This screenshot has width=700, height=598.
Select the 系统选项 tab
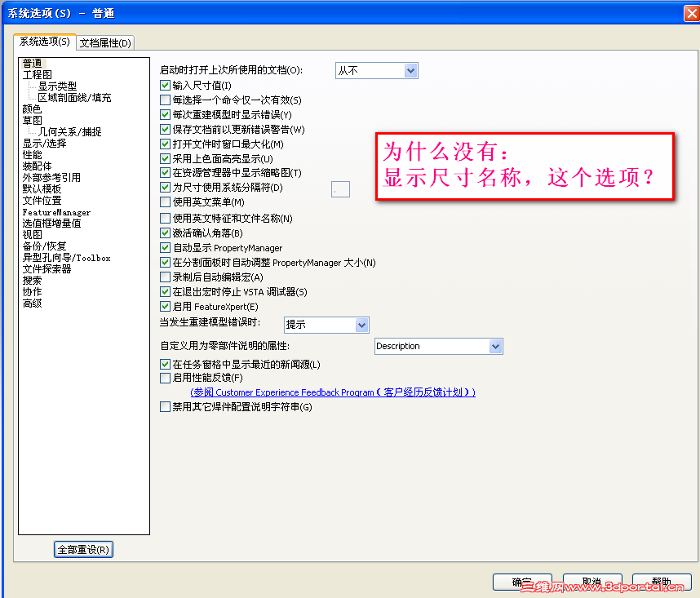tap(44, 42)
